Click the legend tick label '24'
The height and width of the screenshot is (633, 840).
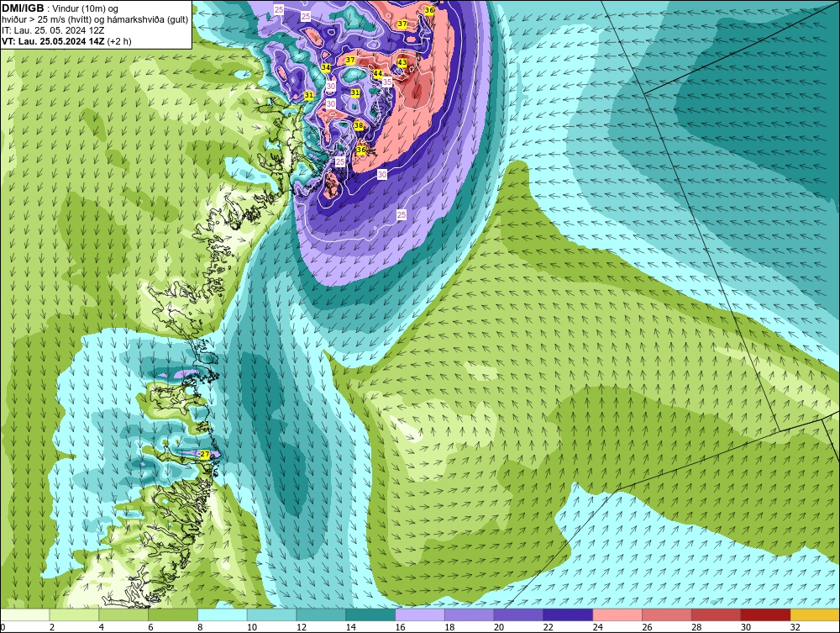(598, 627)
